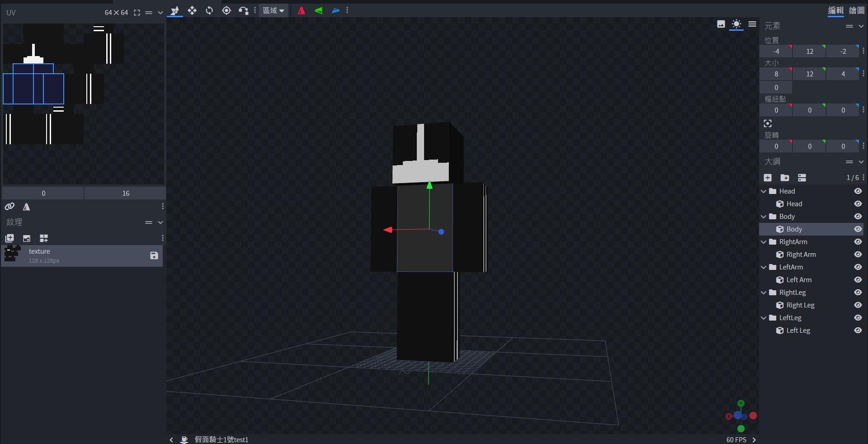Save the texture with the floppy disk icon

[153, 256]
